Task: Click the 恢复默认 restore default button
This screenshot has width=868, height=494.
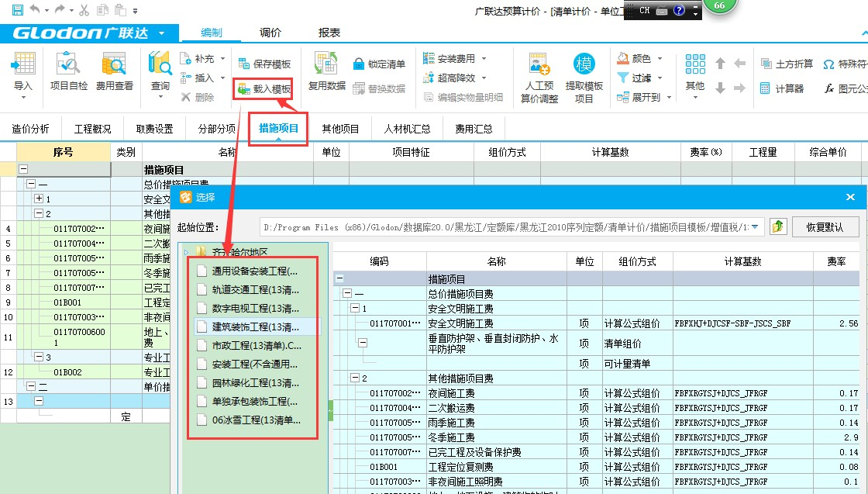Action: 825,227
